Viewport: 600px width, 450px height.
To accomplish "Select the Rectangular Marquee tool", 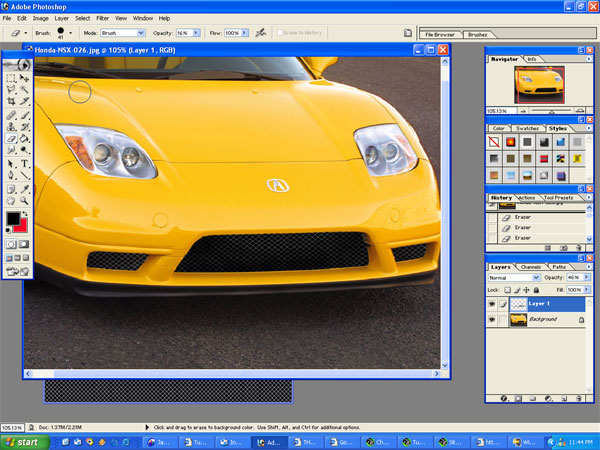I will [x=11, y=78].
